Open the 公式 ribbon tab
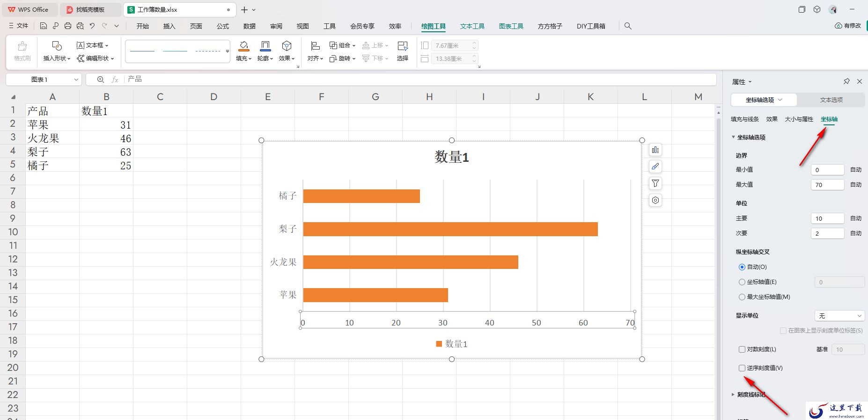 pos(223,26)
